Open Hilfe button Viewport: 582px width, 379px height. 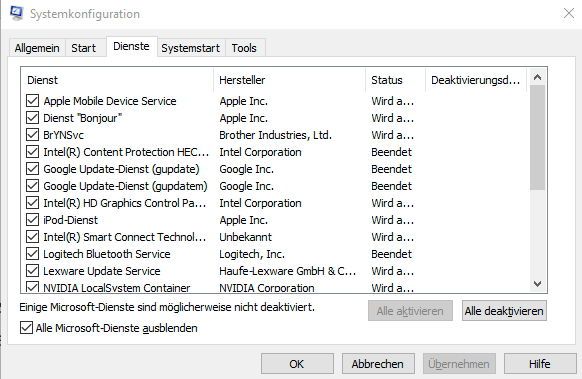point(540,364)
